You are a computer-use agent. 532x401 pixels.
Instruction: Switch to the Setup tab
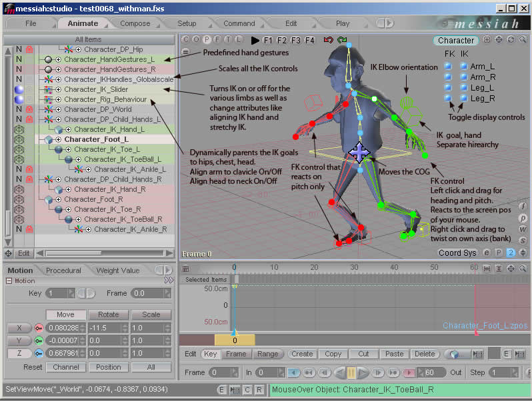click(x=187, y=23)
